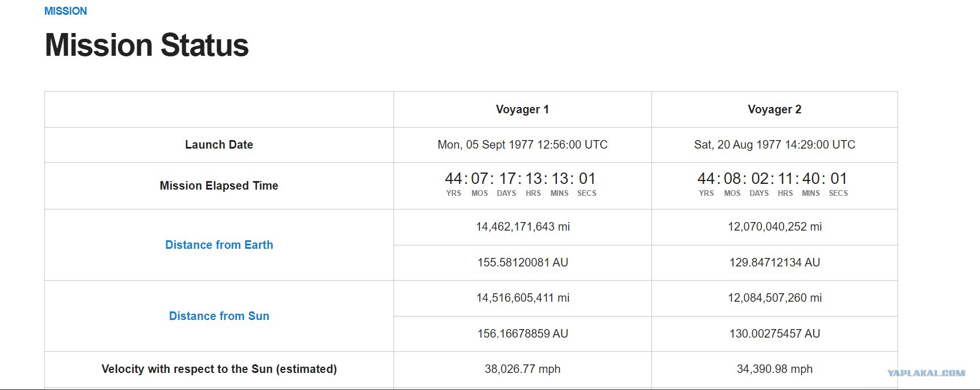Click the 38,026.77 mph velocity value

pos(522,369)
